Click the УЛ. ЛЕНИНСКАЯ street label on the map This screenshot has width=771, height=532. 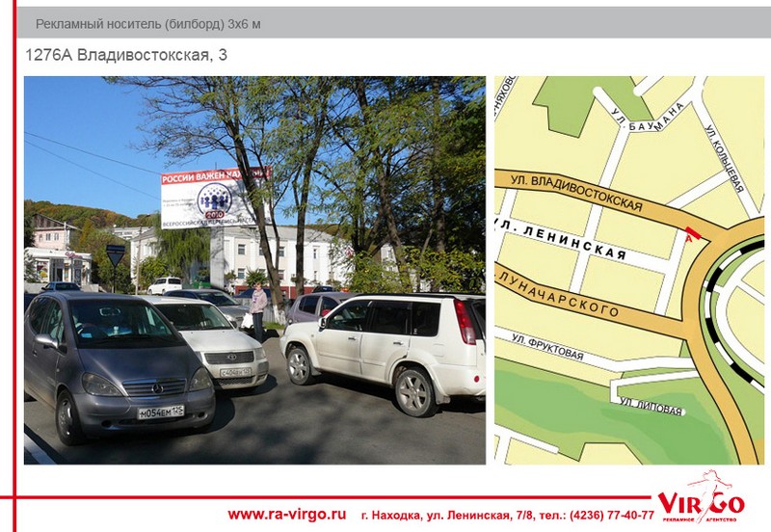click(560, 242)
